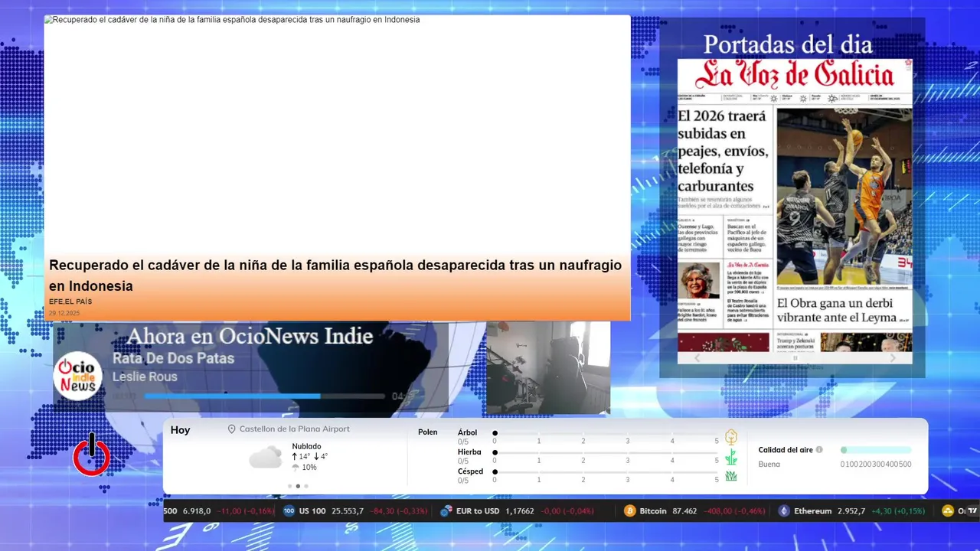Click the purple Ethereum icon
This screenshot has height=551, width=980.
tap(784, 511)
